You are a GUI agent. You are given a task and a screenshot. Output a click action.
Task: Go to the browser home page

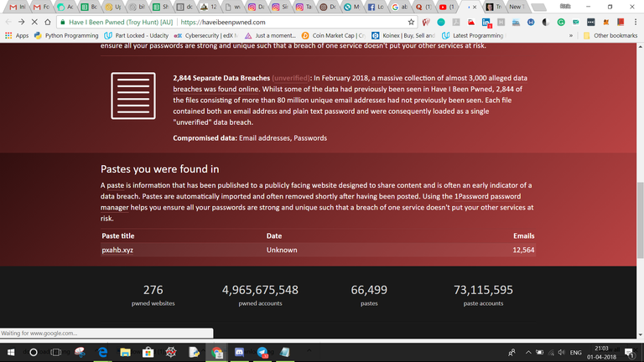[x=48, y=22]
